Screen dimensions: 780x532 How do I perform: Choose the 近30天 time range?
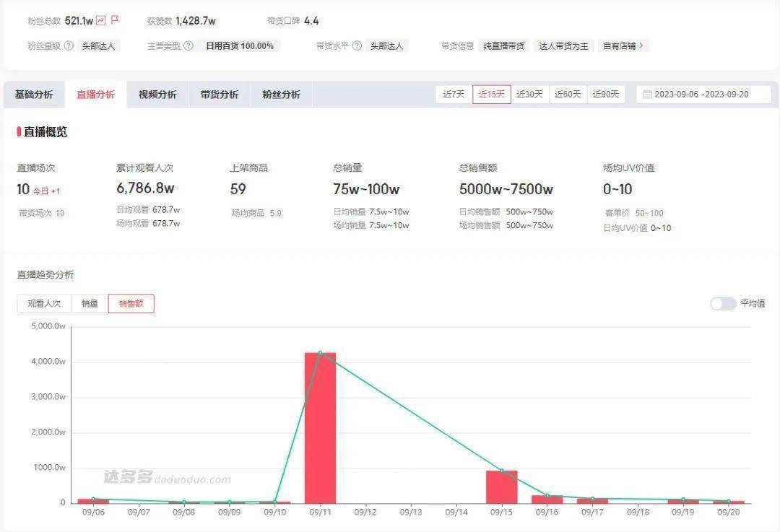click(529, 95)
